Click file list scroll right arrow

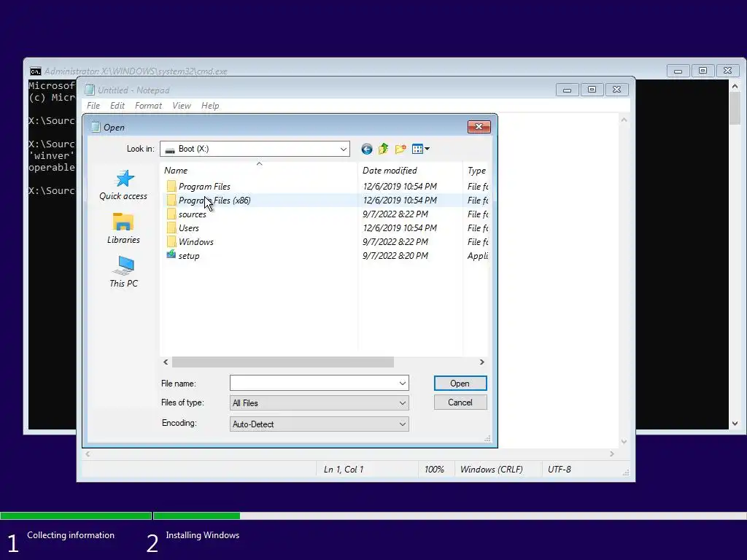click(x=482, y=362)
